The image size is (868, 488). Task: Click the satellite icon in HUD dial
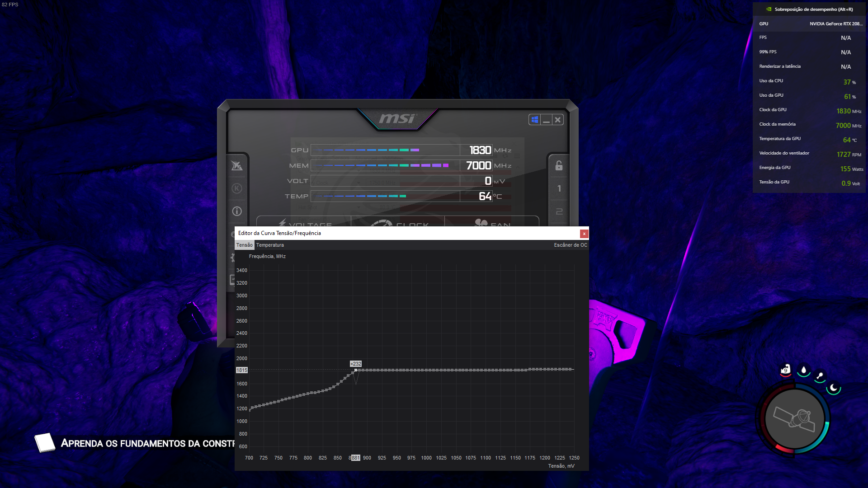coord(794,418)
